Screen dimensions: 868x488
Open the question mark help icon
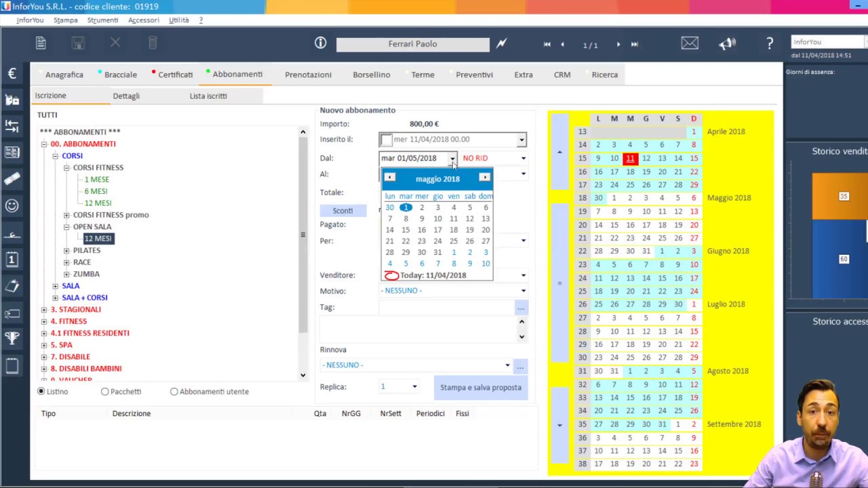tap(770, 43)
